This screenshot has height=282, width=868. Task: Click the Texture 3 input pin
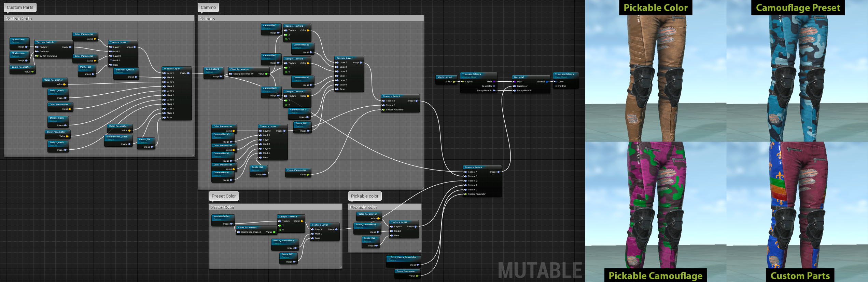(x=465, y=176)
